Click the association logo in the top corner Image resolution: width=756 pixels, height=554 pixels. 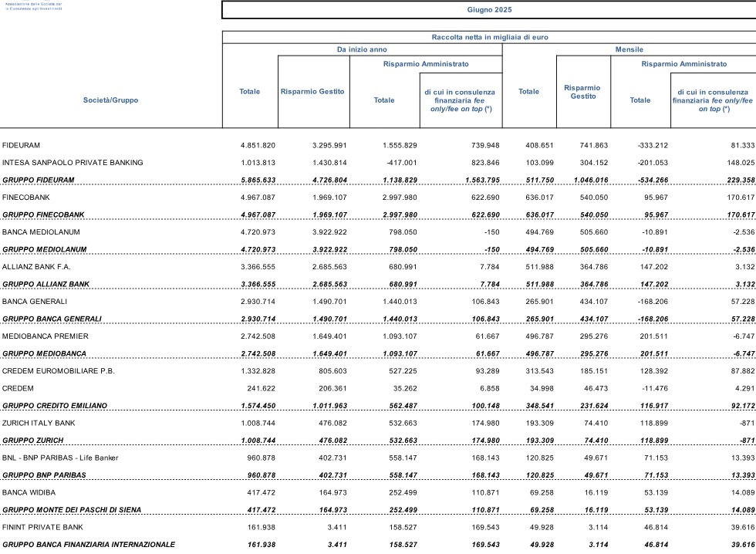[33, 5]
